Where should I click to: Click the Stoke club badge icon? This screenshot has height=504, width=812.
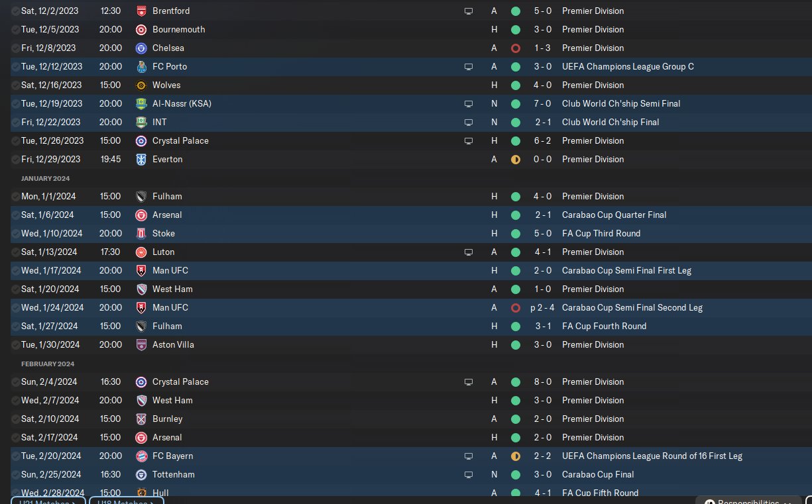tap(141, 234)
